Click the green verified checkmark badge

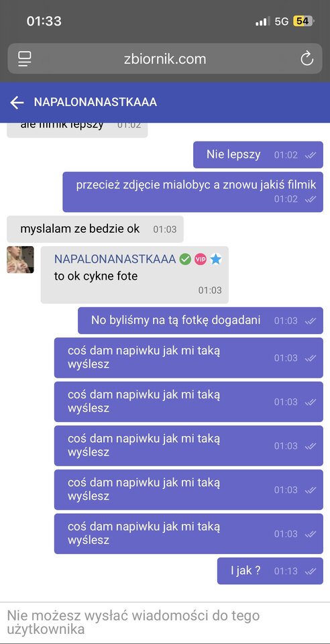pos(185,259)
